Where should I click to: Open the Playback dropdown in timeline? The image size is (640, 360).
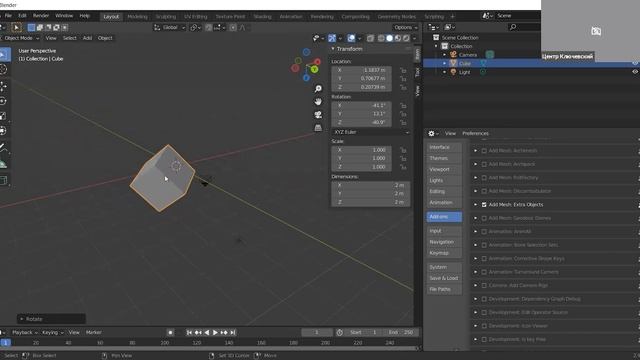tap(24, 333)
